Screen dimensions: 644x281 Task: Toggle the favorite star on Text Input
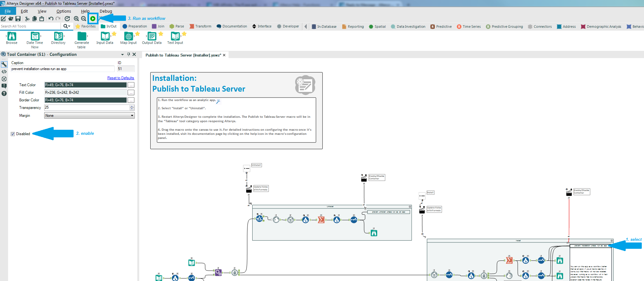184,34
